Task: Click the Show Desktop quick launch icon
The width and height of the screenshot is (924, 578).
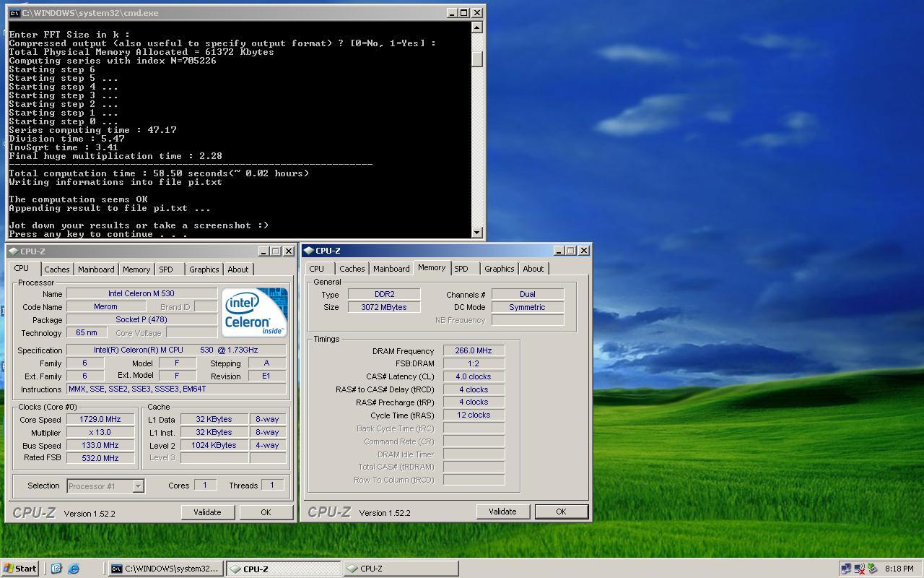Action: (x=56, y=569)
